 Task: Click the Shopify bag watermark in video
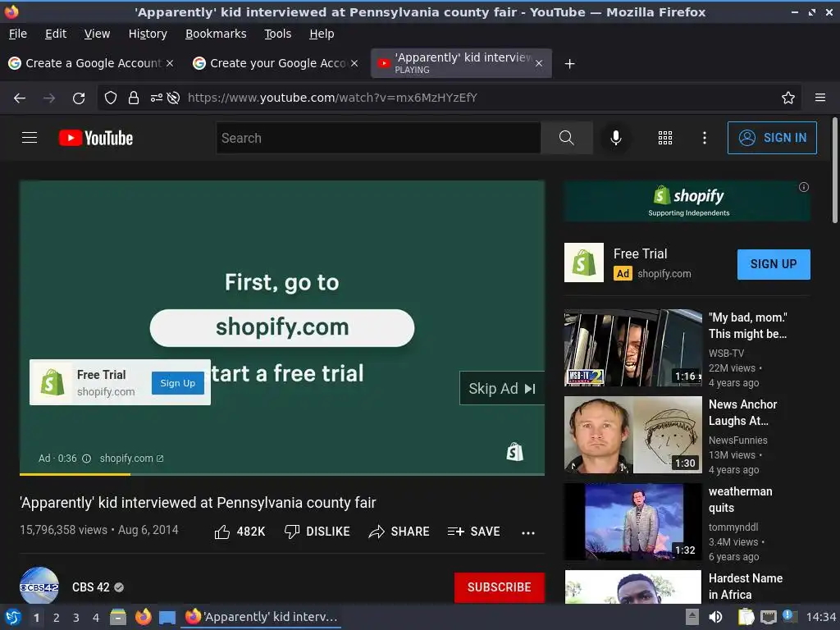click(515, 452)
